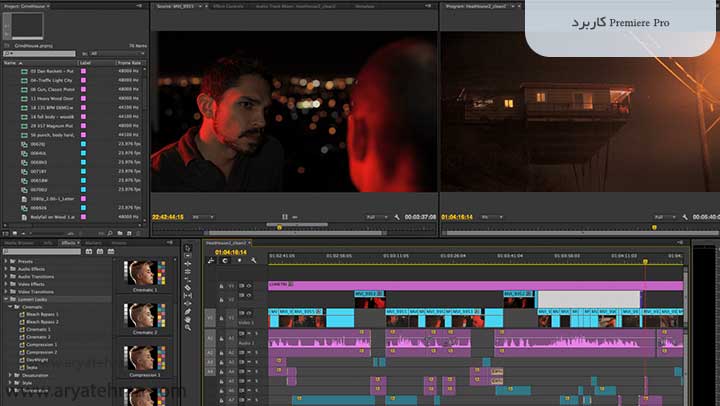Image resolution: width=720 pixels, height=406 pixels.
Task: Click 32-bit Color filter icon in Effects panel
Action: pyautogui.click(x=100, y=251)
